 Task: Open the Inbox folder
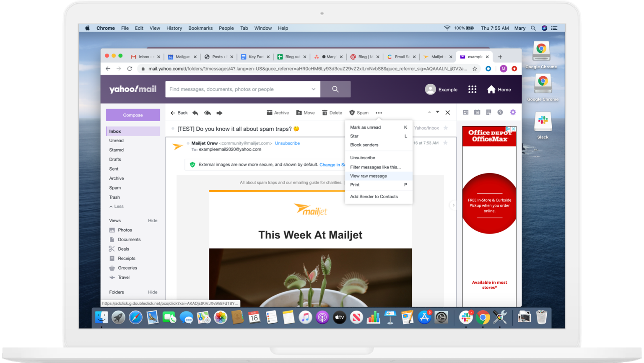point(133,131)
